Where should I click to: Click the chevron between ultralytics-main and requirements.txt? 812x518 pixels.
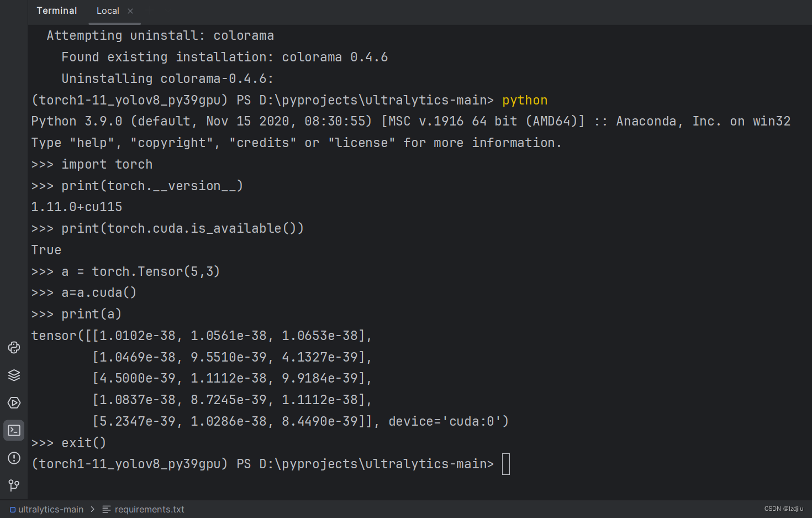(92, 509)
